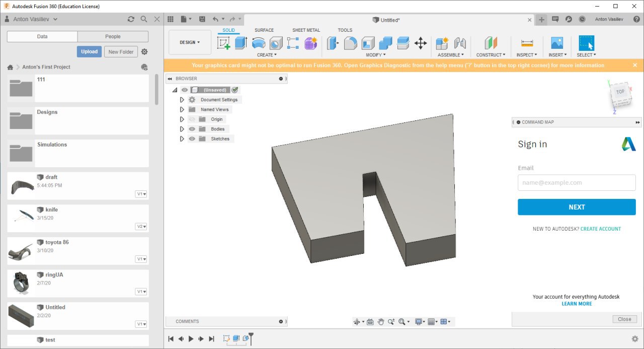Open the Job Status clock icon
This screenshot has width=644, height=349.
582,19
